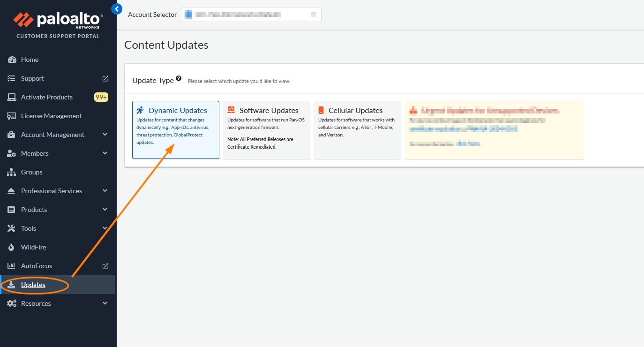Image resolution: width=644 pixels, height=347 pixels.
Task: Click the Account Management label
Action: click(52, 135)
